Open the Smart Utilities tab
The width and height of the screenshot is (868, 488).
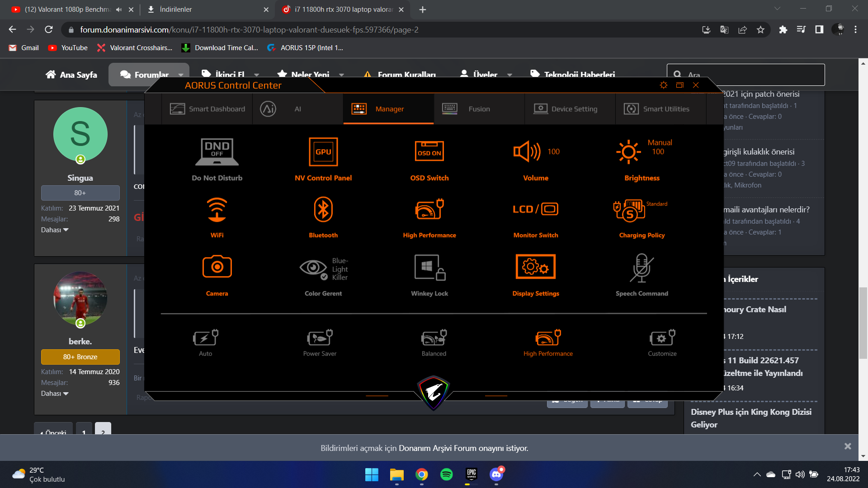[661, 109]
